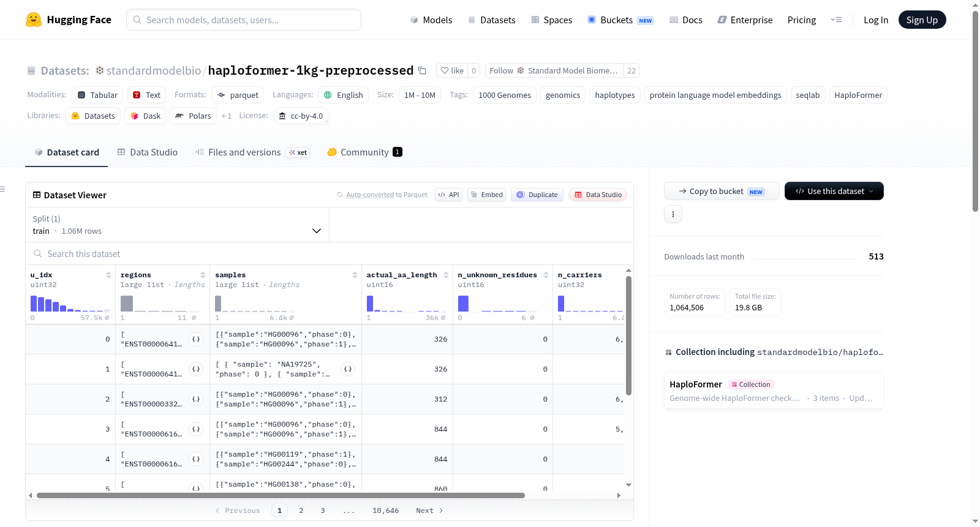Screen dimensions: 980x527
Task: Select the parquet format tag
Action: click(238, 95)
